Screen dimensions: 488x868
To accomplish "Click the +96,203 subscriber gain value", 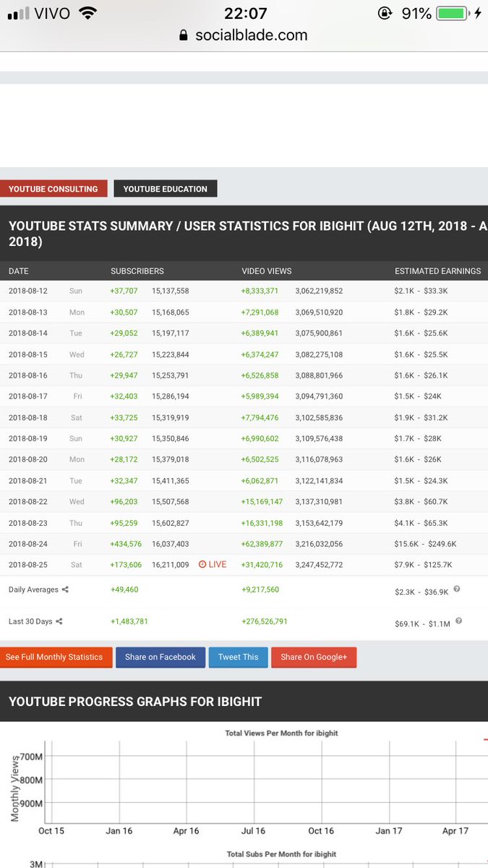I will click(x=124, y=501).
